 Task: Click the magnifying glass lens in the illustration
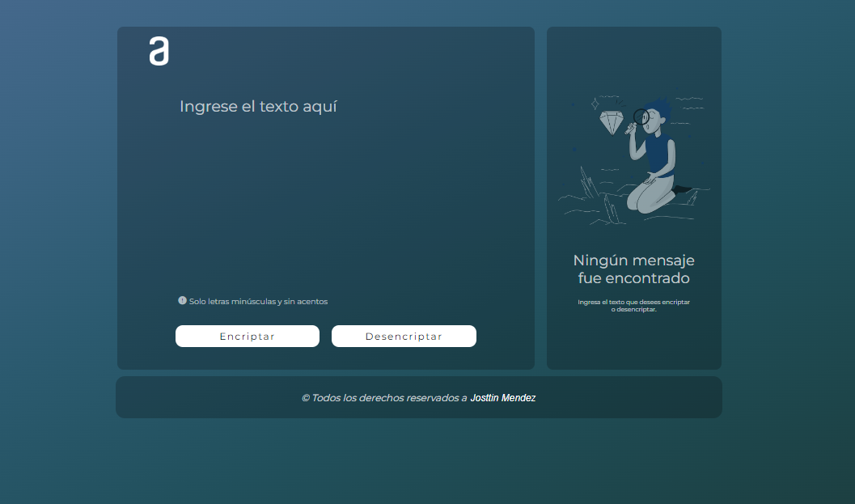point(641,116)
